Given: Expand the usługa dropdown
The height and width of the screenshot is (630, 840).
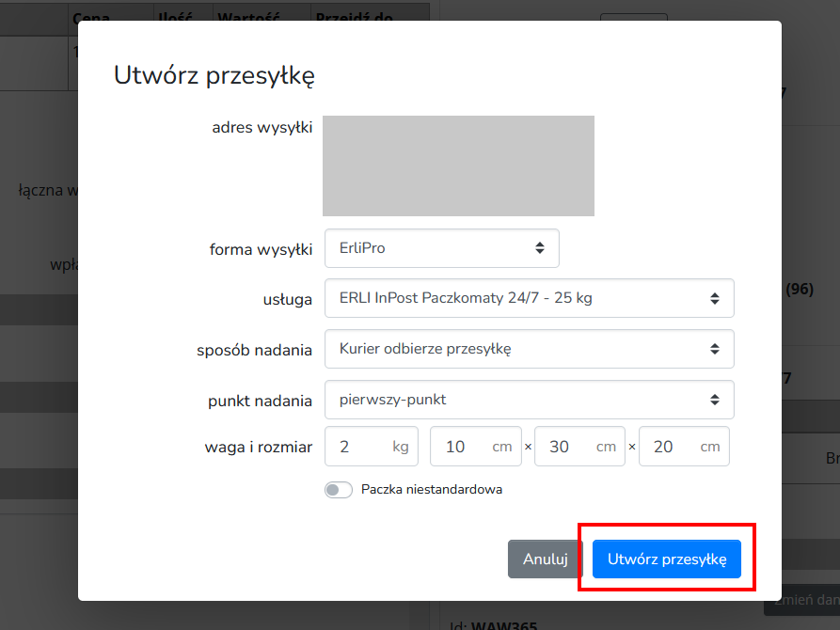Looking at the screenshot, I should click(x=530, y=298).
